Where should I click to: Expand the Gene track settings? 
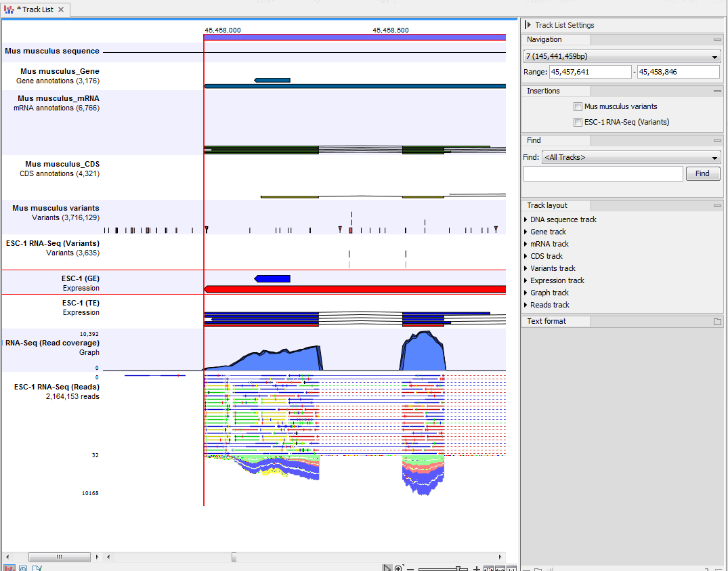point(526,231)
